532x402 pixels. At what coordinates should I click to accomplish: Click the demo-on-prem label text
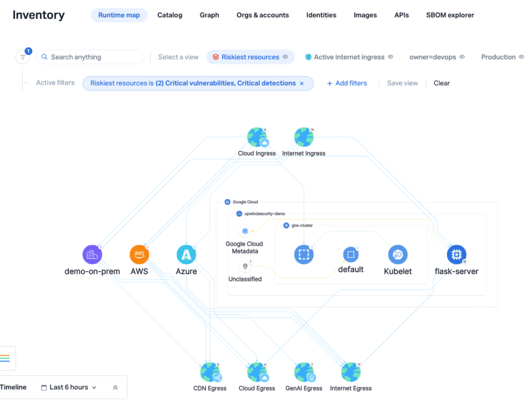click(92, 272)
